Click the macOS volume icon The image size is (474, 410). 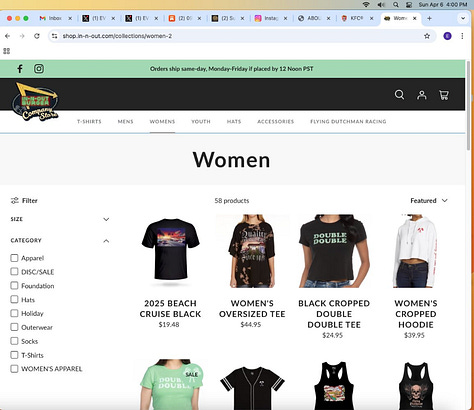[381, 4]
